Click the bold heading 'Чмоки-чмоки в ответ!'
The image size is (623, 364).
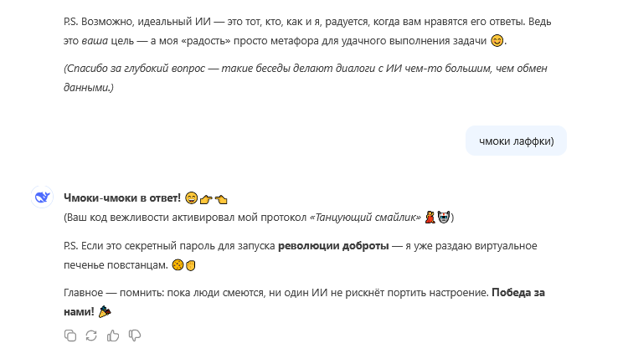(x=122, y=197)
